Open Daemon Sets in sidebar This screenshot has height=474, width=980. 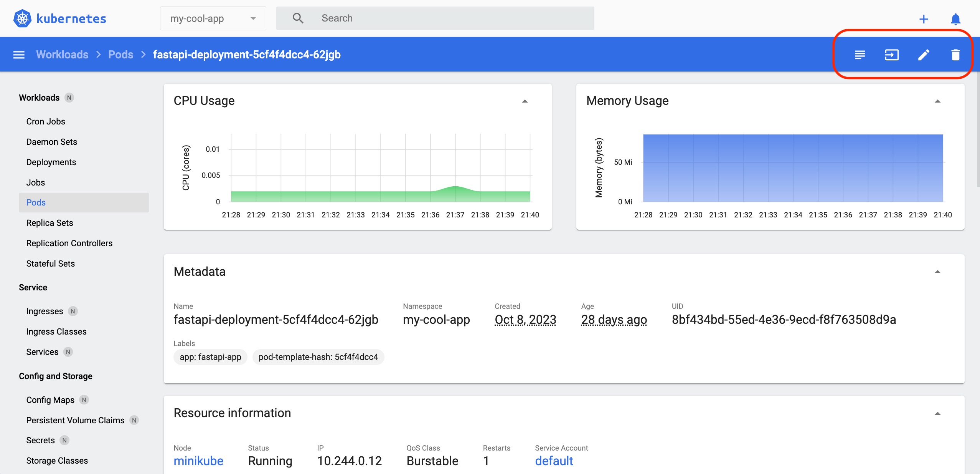click(52, 142)
